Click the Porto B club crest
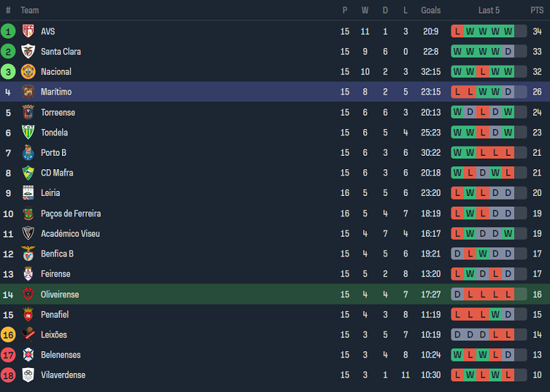 (x=28, y=152)
